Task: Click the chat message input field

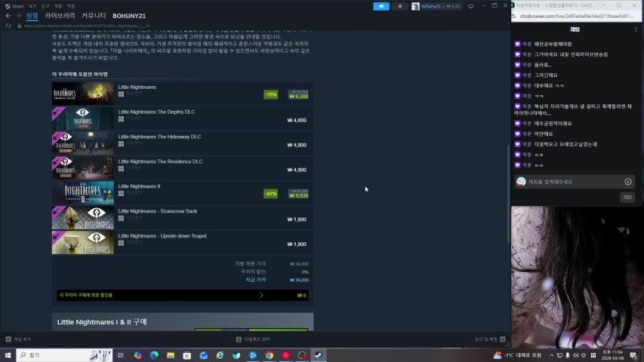Action: [x=575, y=182]
